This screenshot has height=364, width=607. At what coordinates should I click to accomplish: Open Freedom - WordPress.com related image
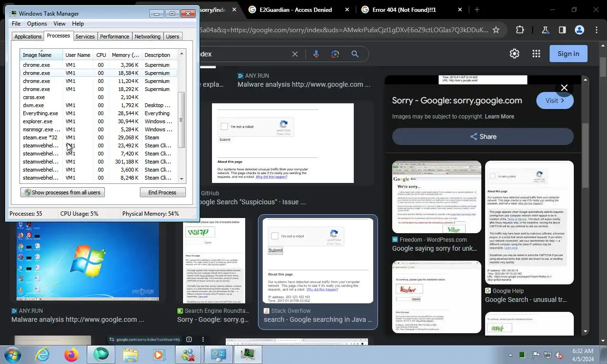pyautogui.click(x=437, y=197)
